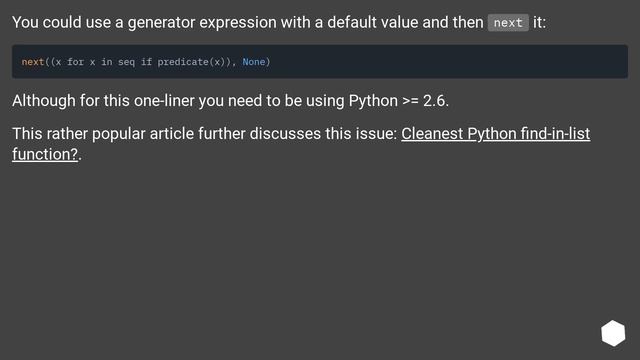Click the white hexagon icon
This screenshot has width=640, height=360.
(613, 333)
